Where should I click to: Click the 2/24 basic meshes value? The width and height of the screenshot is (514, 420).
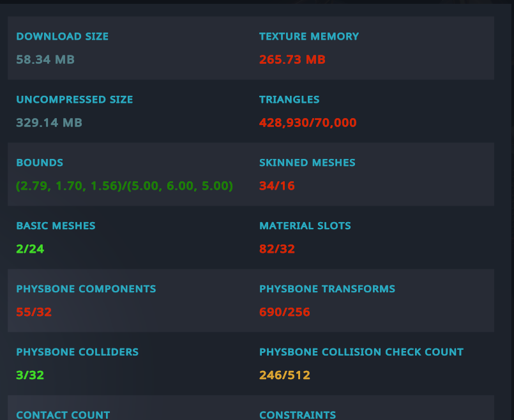[30, 249]
